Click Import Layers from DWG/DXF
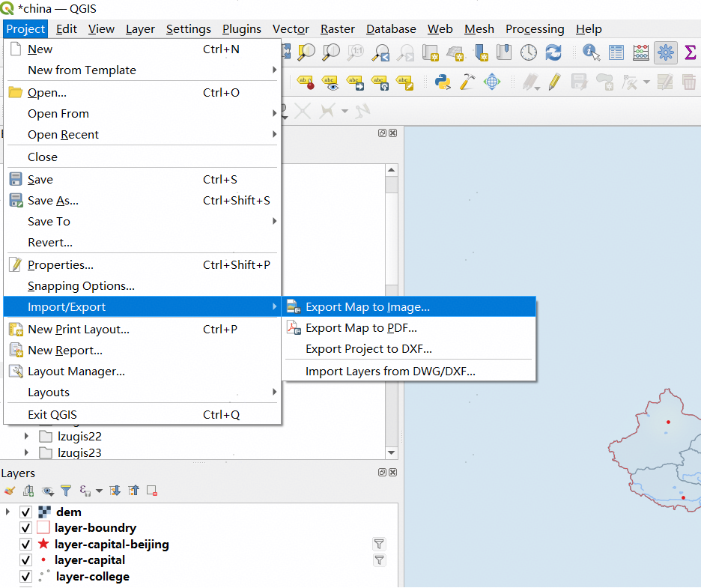 [x=390, y=371]
